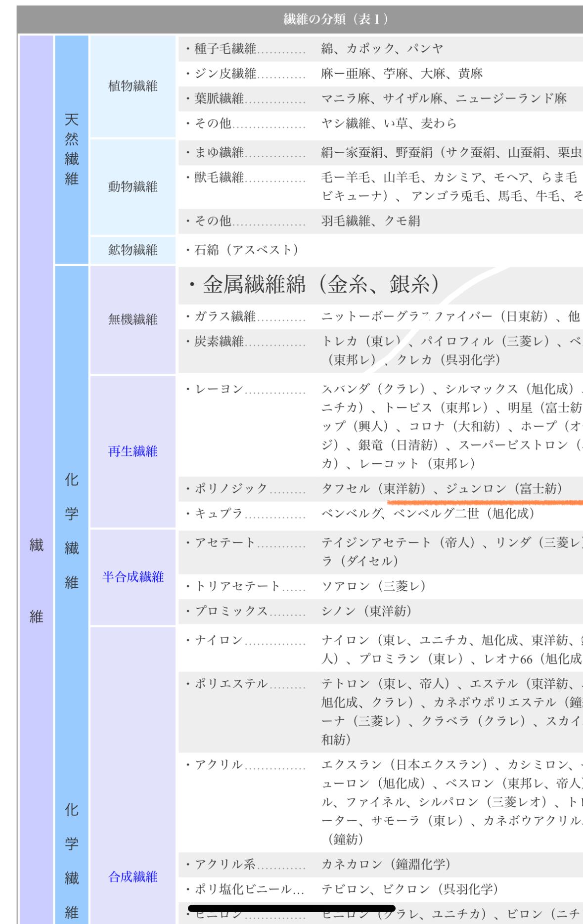
Task: Click the 獣毛繊維 row label
Action: [219, 177]
